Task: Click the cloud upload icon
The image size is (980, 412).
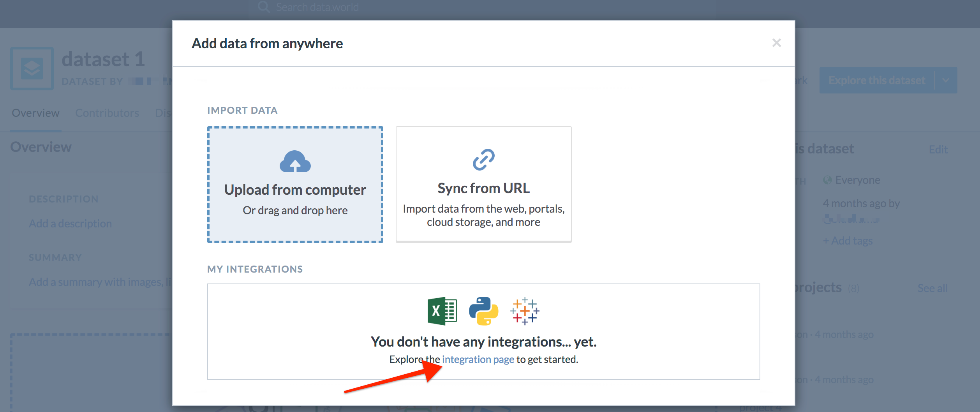Action: click(295, 161)
